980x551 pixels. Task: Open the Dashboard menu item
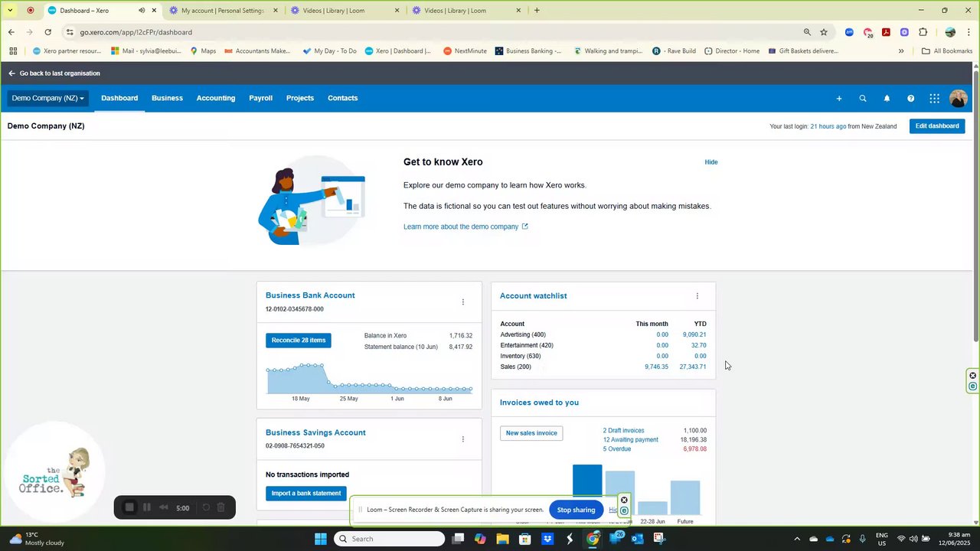pos(119,98)
